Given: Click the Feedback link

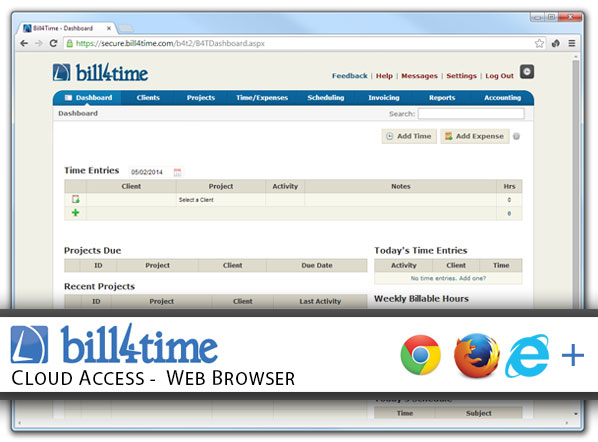Looking at the screenshot, I should [349, 76].
